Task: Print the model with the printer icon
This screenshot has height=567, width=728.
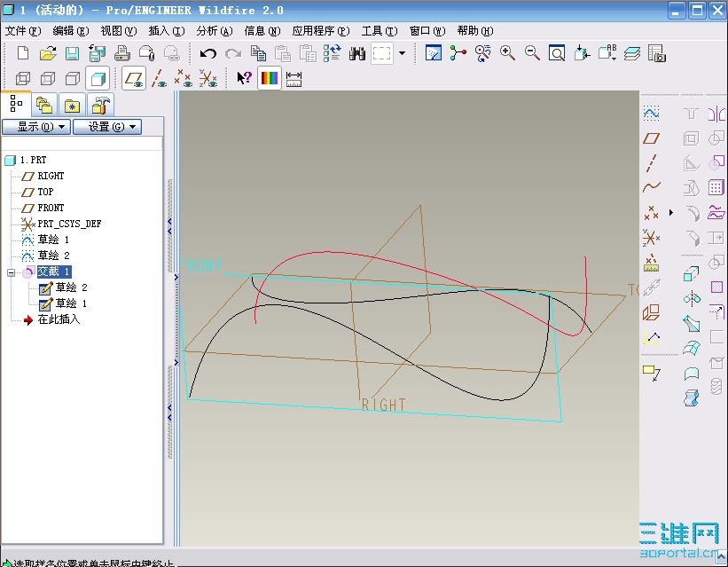Action: pos(121,53)
